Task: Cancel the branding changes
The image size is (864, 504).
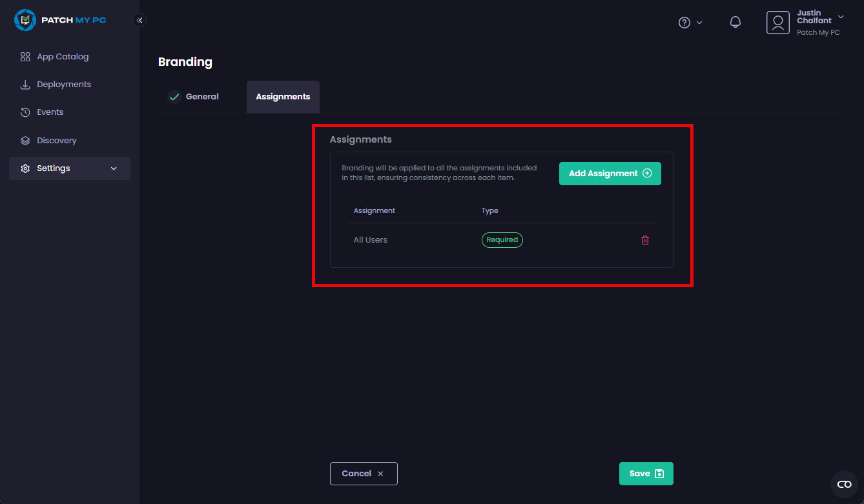Action: (364, 474)
